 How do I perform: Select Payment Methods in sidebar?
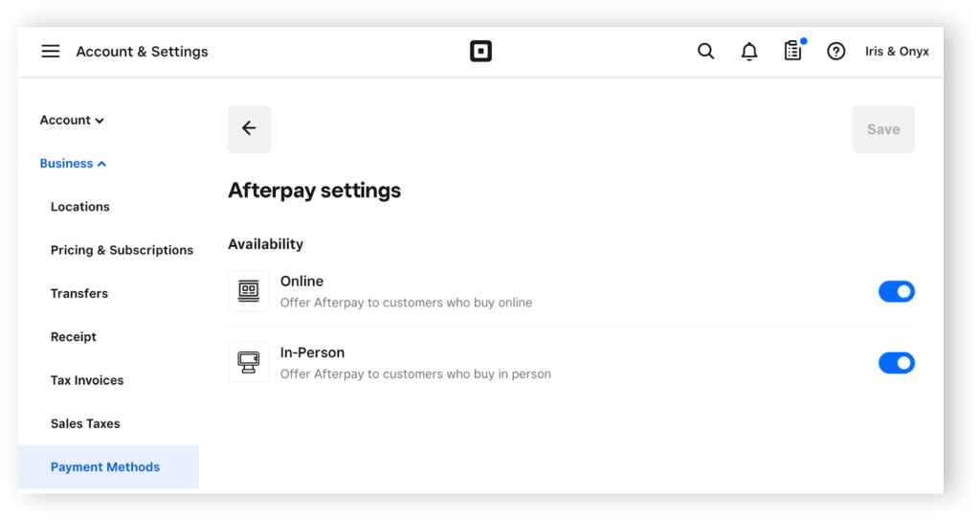(x=105, y=467)
